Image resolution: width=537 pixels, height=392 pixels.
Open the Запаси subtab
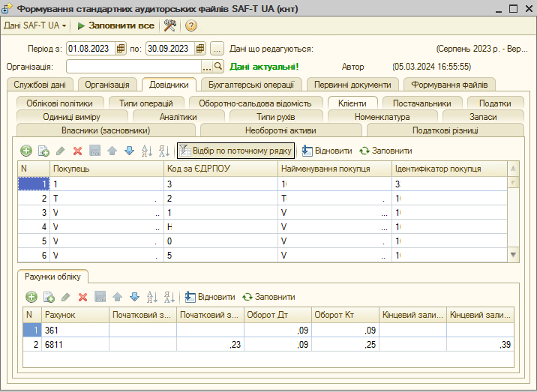tap(483, 117)
